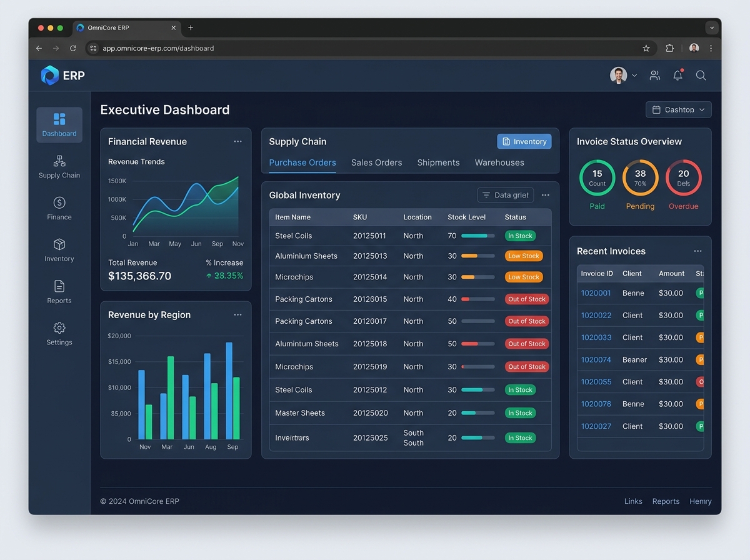Screen dimensions: 750x560
Task: Open invoice 1020055
Action: click(596, 382)
